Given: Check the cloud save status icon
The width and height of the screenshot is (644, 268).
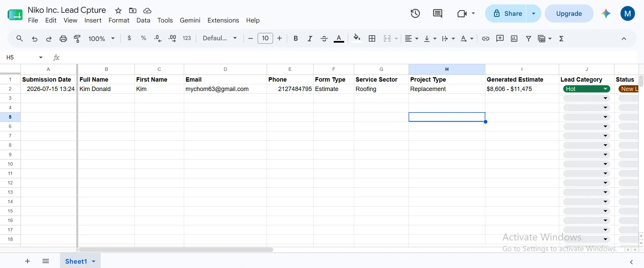Looking at the screenshot, I should (x=147, y=10).
